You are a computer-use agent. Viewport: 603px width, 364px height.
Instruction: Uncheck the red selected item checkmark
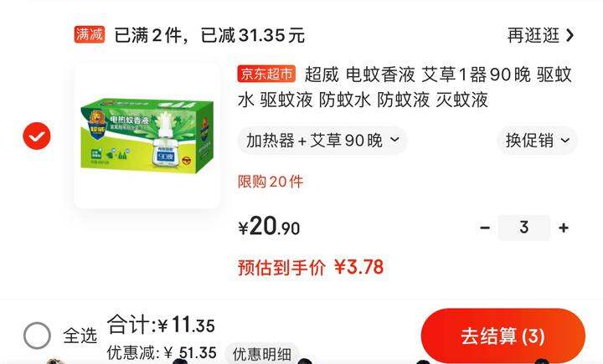[x=37, y=136]
